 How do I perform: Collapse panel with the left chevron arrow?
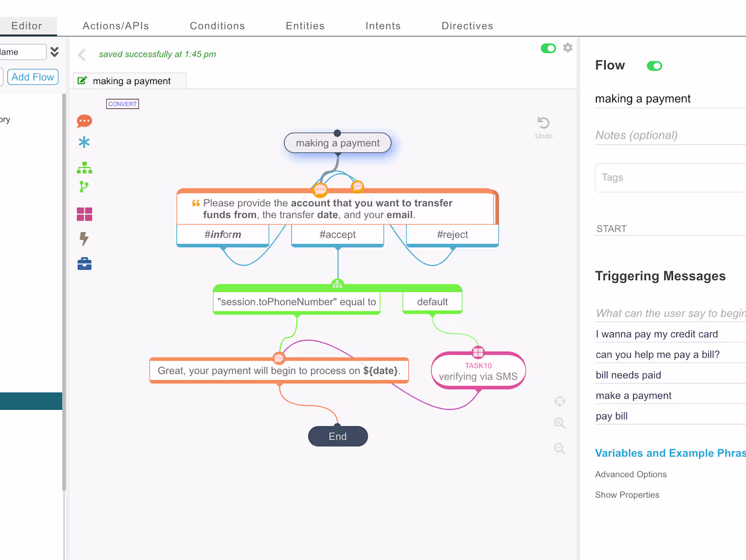pyautogui.click(x=82, y=55)
